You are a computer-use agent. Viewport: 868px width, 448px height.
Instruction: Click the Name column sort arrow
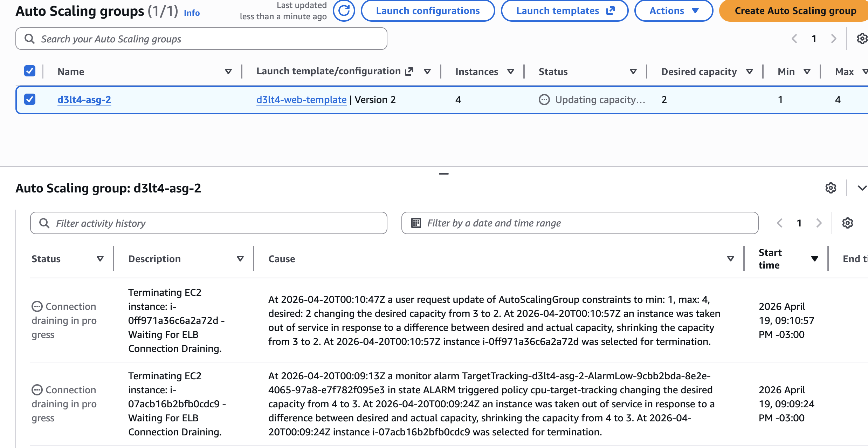click(x=228, y=72)
